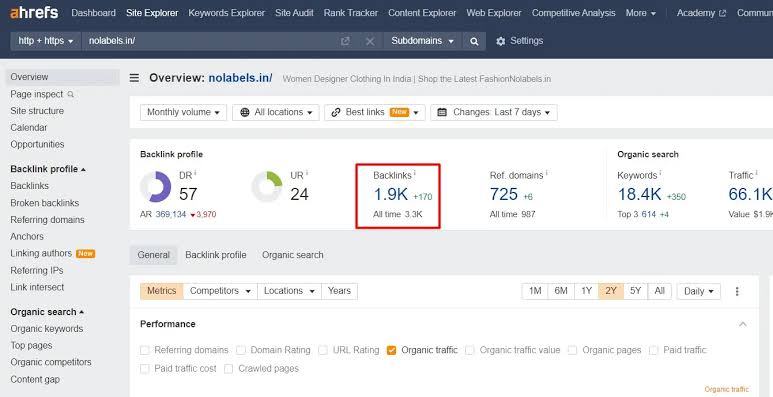Open Locations dropdown in chart

(x=289, y=291)
